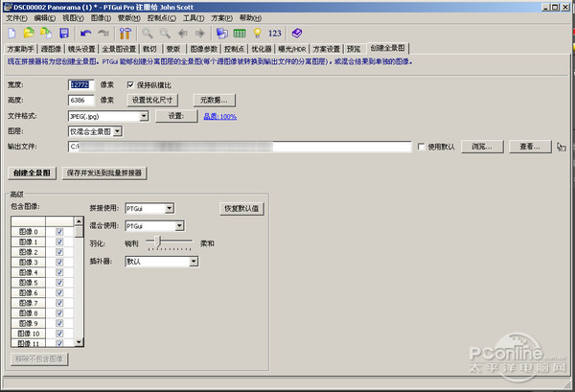
Task: Open the 品质: 100% link
Action: coord(220,117)
